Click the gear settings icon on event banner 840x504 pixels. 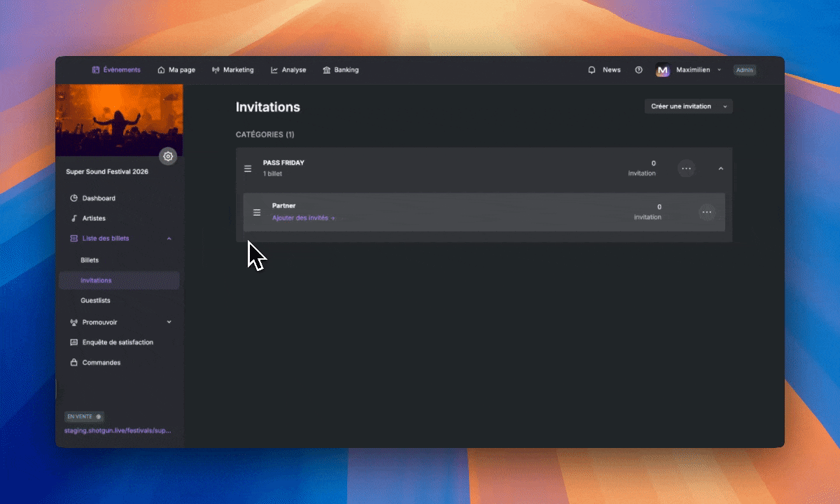click(168, 156)
